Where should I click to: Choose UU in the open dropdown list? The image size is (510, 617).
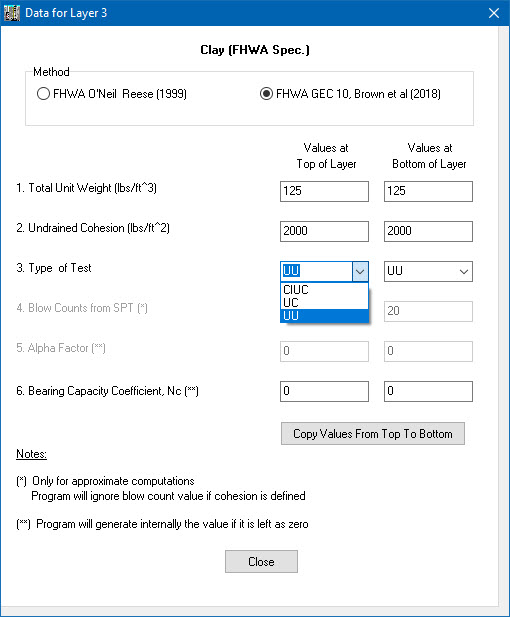coord(324,316)
